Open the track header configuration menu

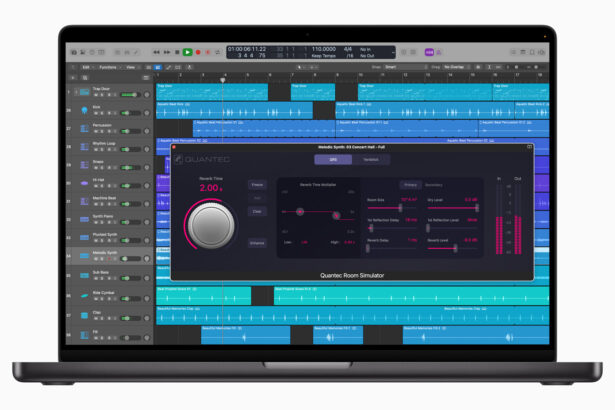point(146,78)
